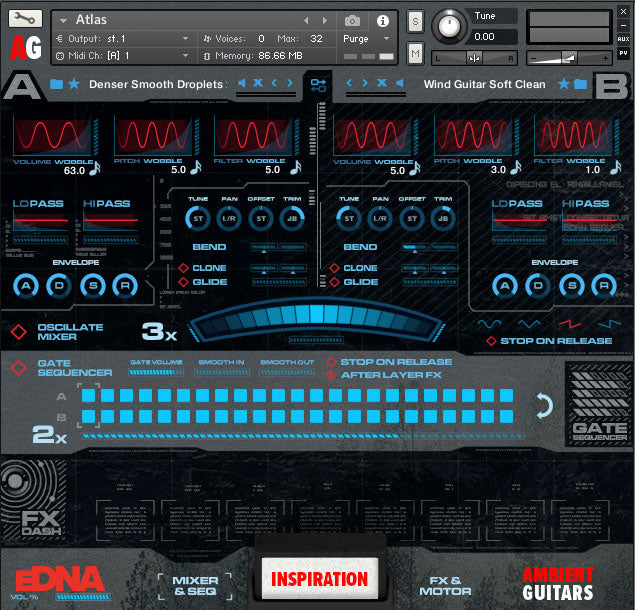The height and width of the screenshot is (610, 635).
Task: Click the Tune knob
Action: point(451,24)
